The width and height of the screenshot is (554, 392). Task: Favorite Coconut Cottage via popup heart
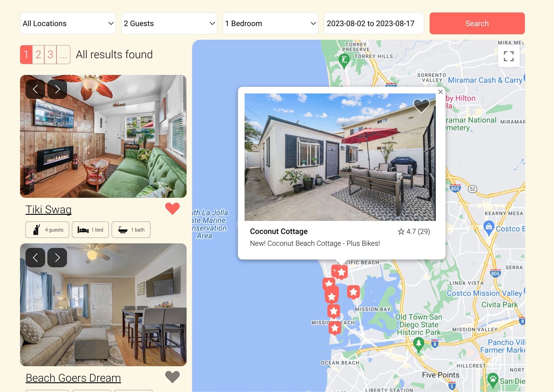pos(421,106)
